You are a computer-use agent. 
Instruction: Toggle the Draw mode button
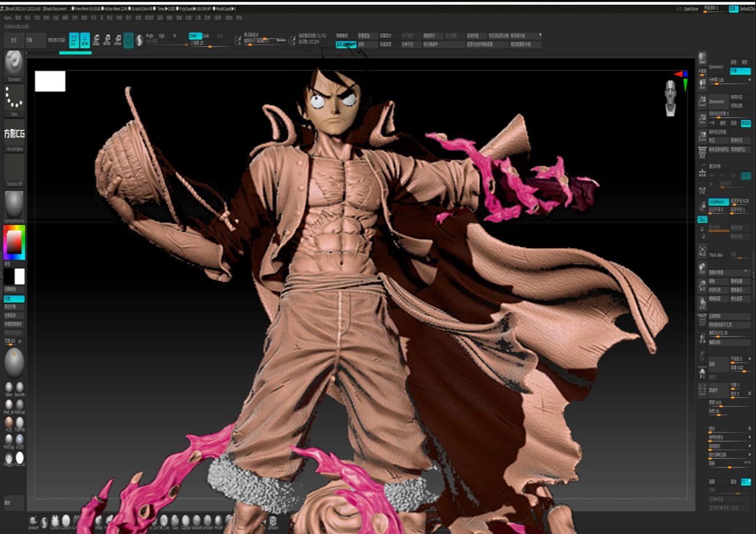coord(85,40)
